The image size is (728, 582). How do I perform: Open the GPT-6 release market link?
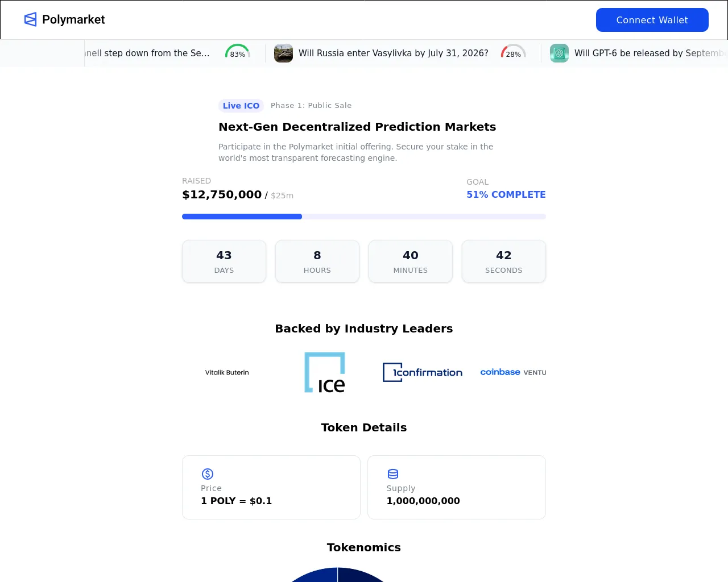point(650,53)
